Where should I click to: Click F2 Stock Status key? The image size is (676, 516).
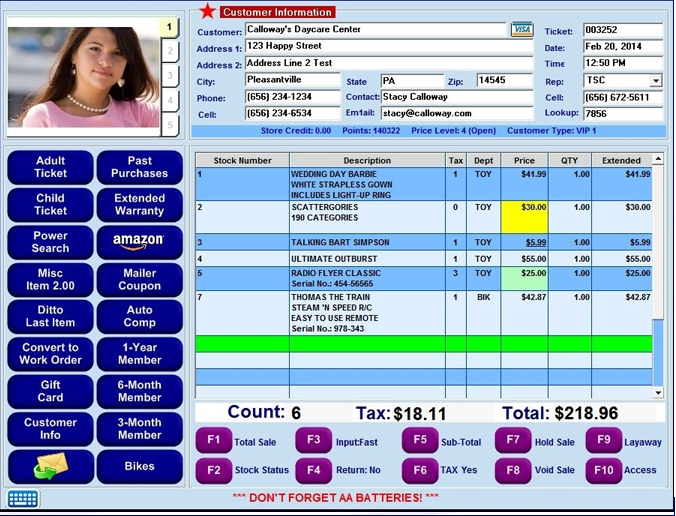pos(214,470)
